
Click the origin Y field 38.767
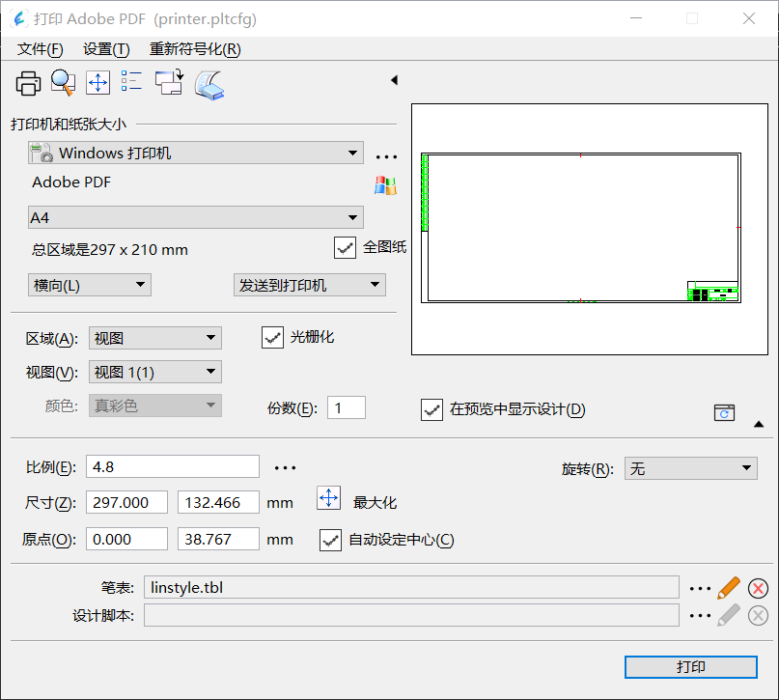pos(218,539)
